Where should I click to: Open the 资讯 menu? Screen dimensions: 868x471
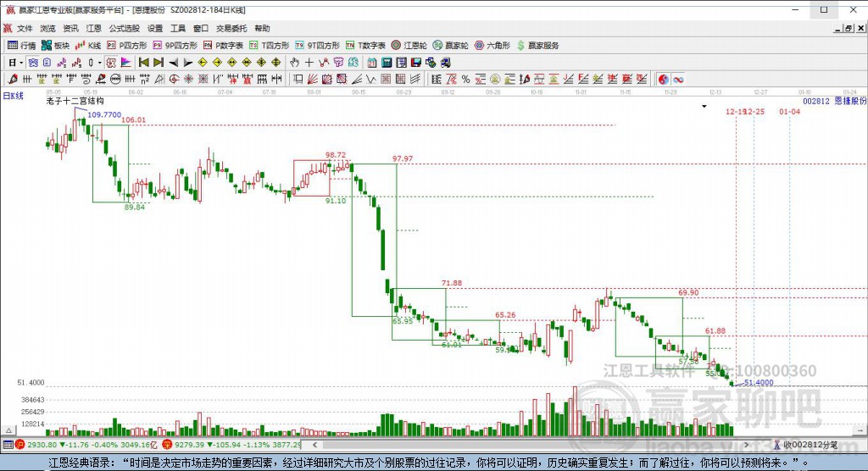[70, 28]
